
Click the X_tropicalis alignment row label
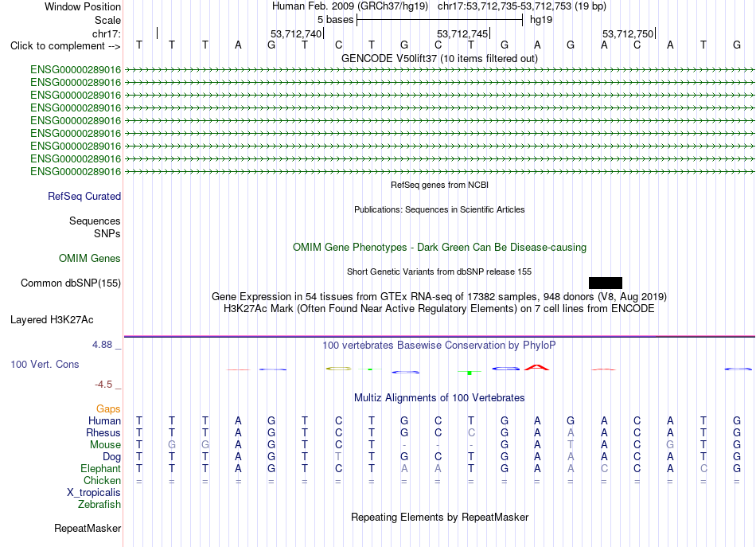[x=94, y=493]
